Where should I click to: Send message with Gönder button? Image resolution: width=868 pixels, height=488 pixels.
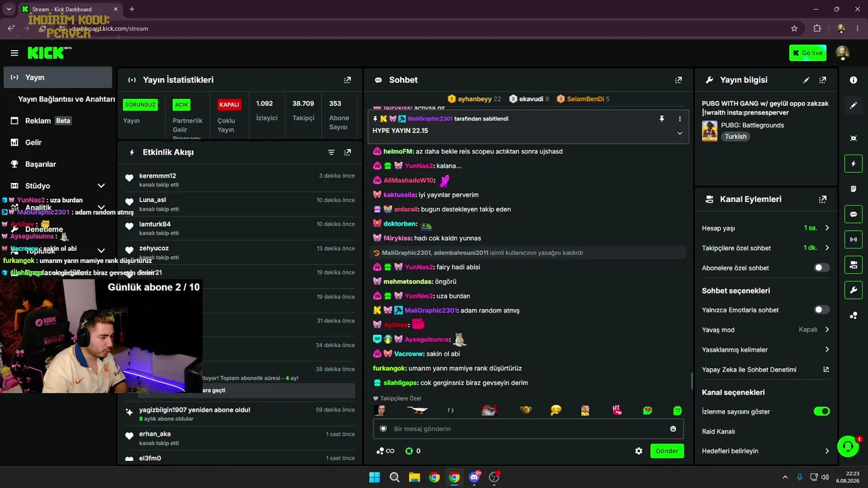(x=667, y=451)
